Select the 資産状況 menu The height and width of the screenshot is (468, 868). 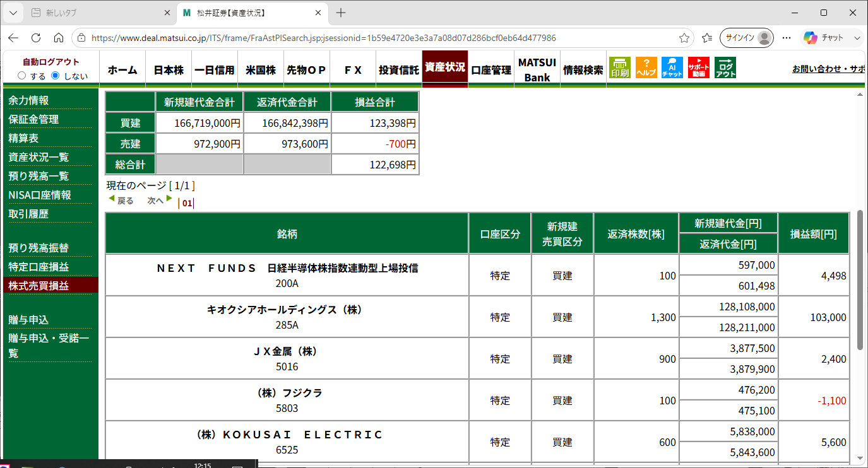pyautogui.click(x=445, y=67)
